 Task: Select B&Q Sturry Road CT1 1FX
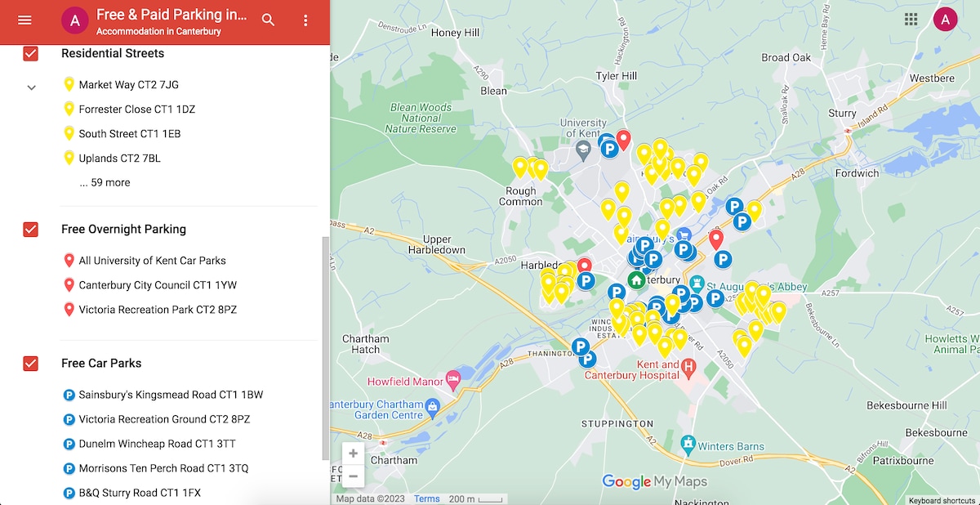tap(140, 493)
